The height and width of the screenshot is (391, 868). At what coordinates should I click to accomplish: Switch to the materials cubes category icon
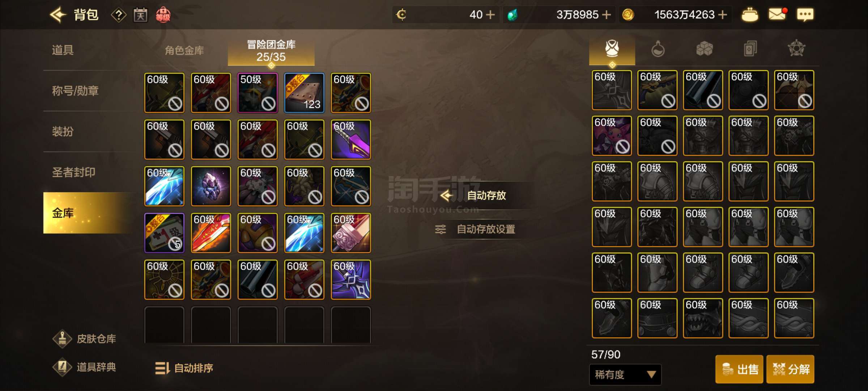click(704, 49)
